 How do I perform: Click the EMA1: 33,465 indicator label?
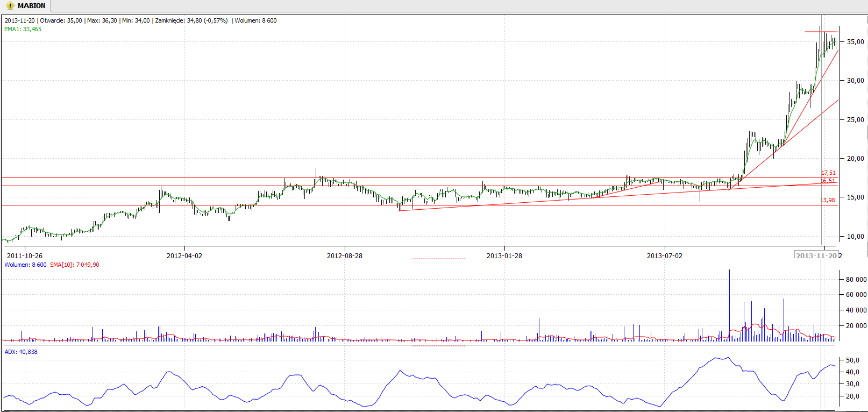[x=23, y=29]
